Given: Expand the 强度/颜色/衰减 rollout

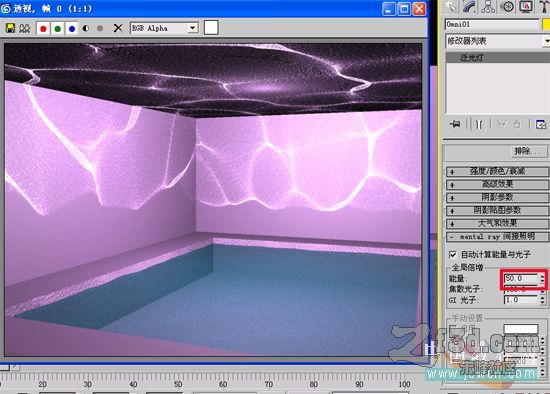Looking at the screenshot, I should tap(497, 171).
